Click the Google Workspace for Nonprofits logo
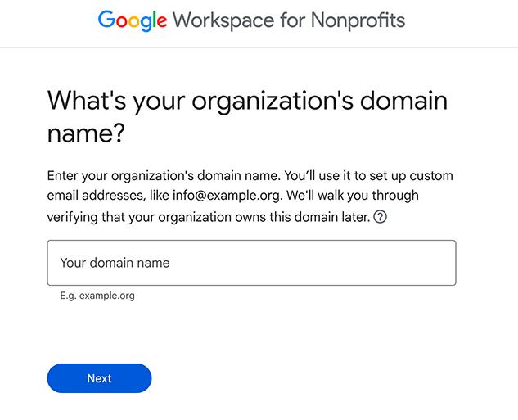The height and width of the screenshot is (420, 518). point(251,20)
